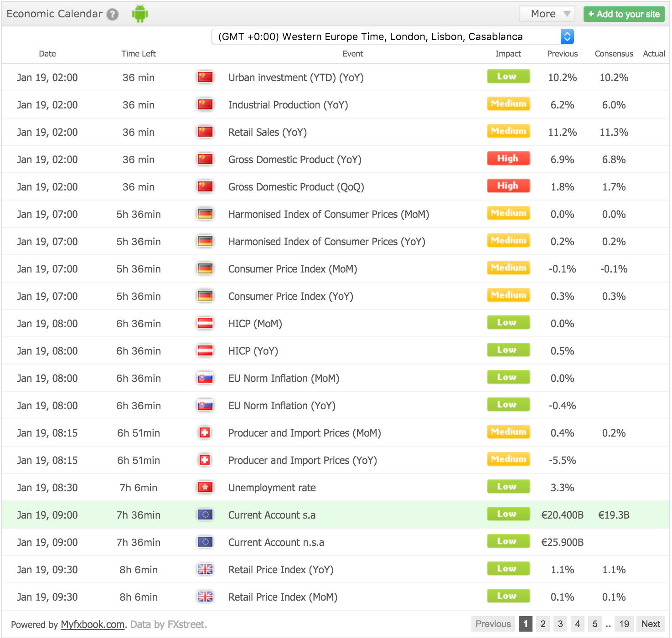This screenshot has height=638, width=672.
Task: Expand the More dropdown menu
Action: 547,14
